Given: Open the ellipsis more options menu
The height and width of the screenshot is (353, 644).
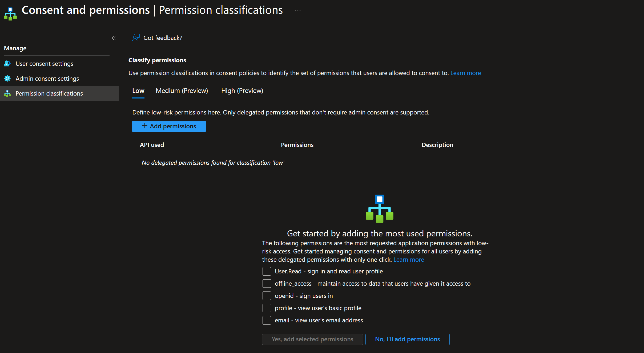Looking at the screenshot, I should click(x=298, y=10).
